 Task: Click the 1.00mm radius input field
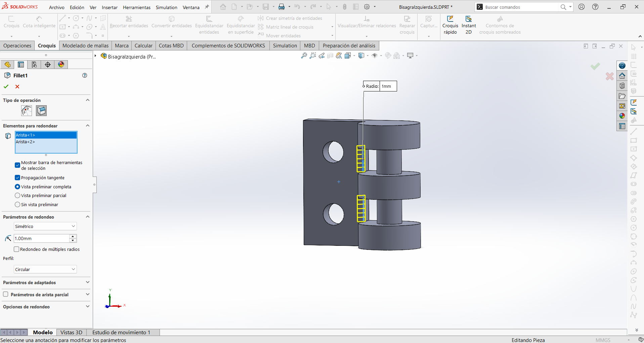pos(41,238)
